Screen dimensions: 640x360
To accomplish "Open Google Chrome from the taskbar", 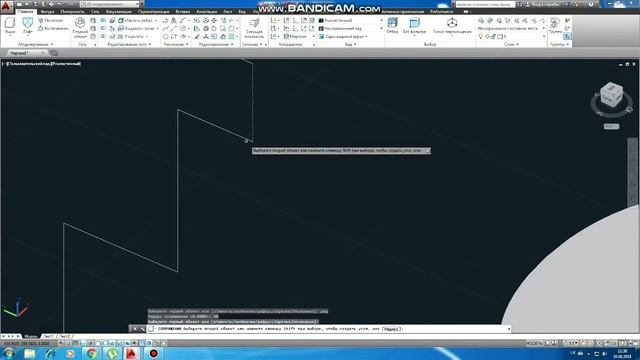I will click(x=92, y=353).
